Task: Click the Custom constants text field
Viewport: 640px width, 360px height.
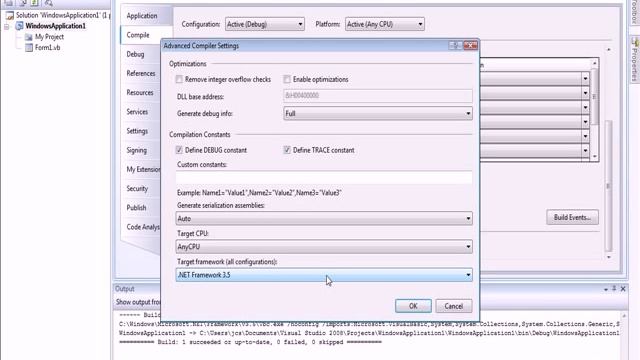Action: (324, 177)
